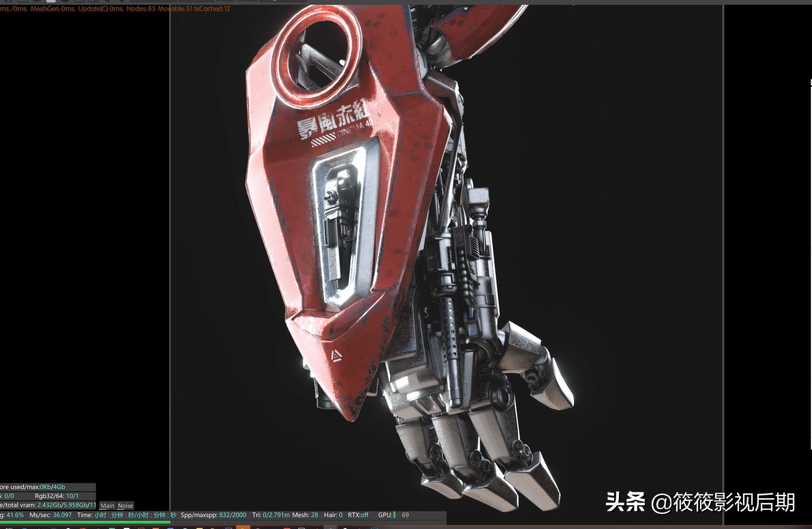812x529 pixels.
Task: Click the green GPU usage indicator
Action: pyautogui.click(x=394, y=515)
